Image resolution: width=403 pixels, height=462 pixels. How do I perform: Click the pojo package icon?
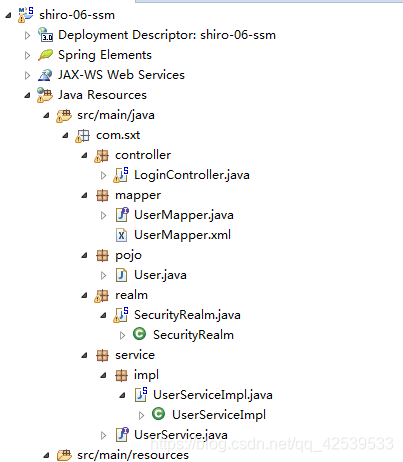102,255
